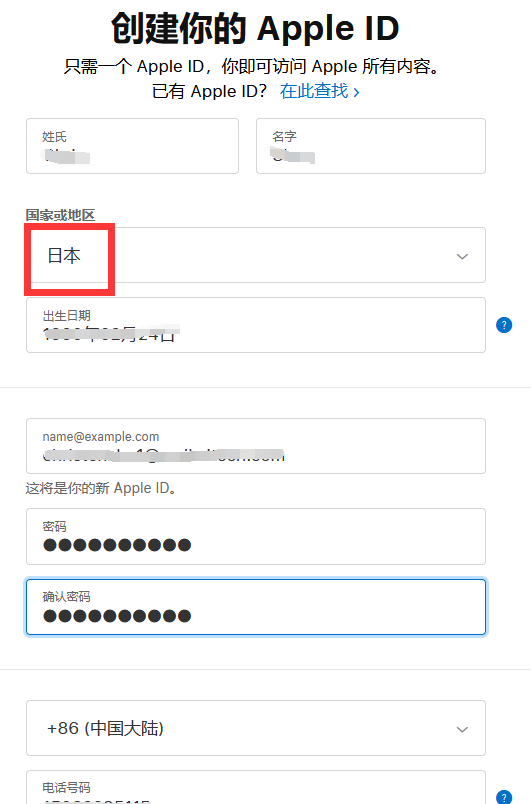This screenshot has height=804, width=531.
Task: Expand the +86 (中国大陆) country code dropdown
Action: [x=256, y=728]
